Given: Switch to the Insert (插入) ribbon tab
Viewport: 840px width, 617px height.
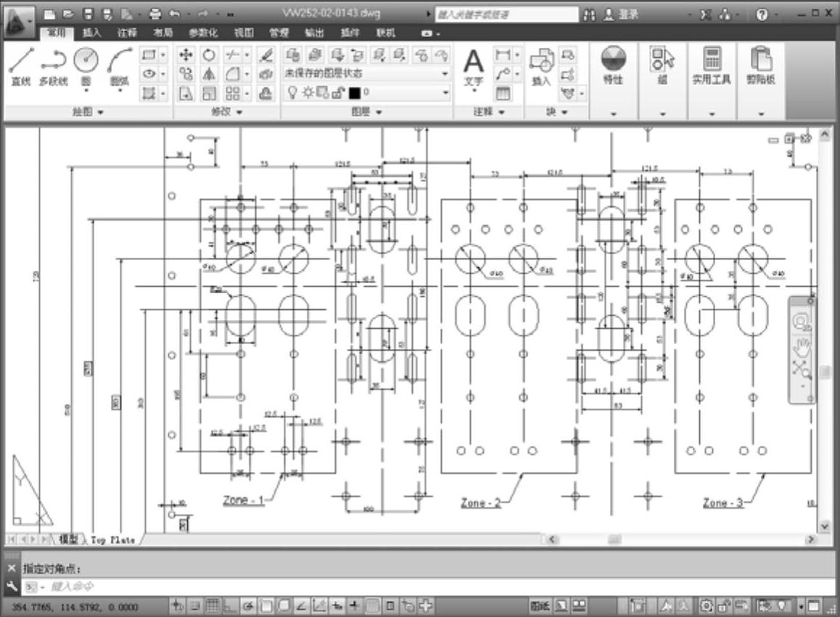Looking at the screenshot, I should coord(91,33).
